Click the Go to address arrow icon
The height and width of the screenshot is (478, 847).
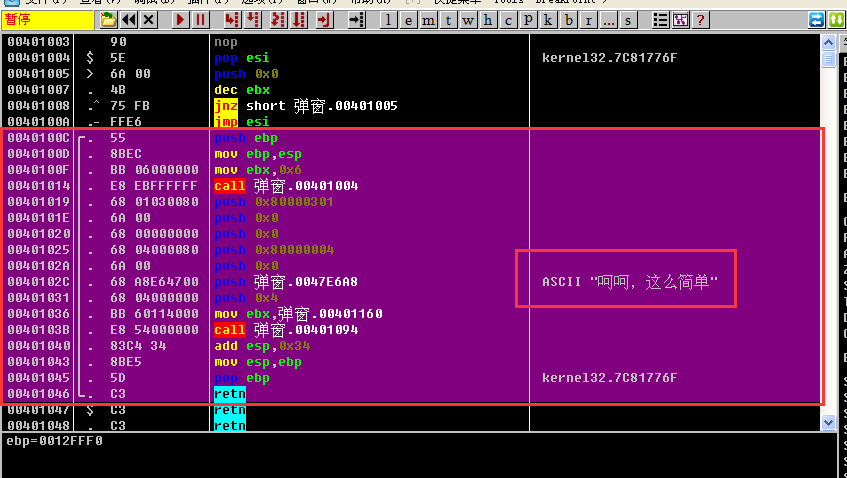(x=357, y=20)
